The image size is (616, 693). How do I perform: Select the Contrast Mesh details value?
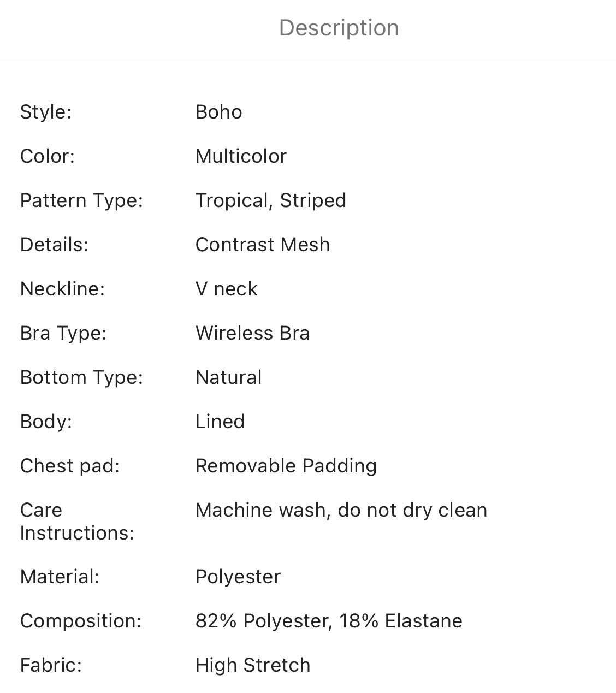262,245
